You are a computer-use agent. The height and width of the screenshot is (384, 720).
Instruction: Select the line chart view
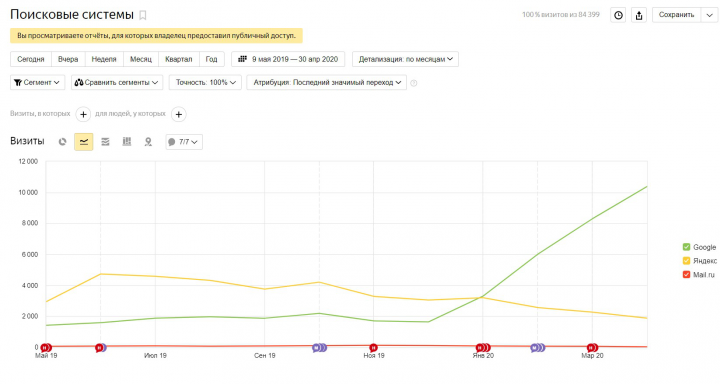84,142
